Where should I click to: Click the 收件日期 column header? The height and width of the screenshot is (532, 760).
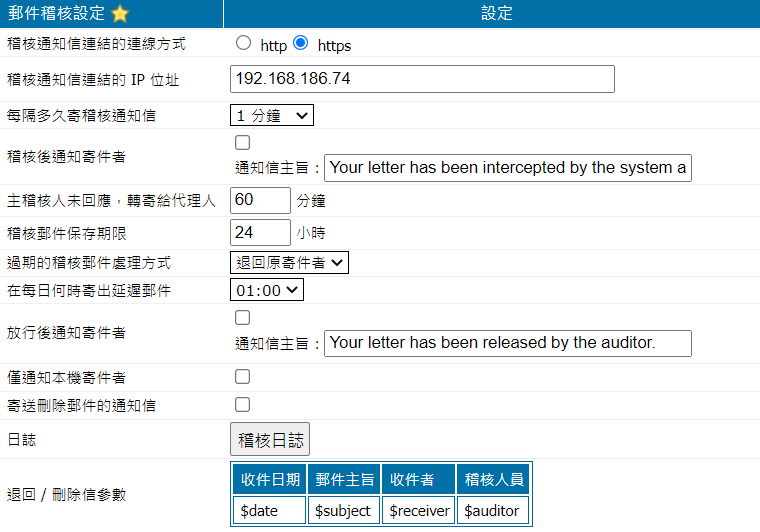click(x=270, y=479)
